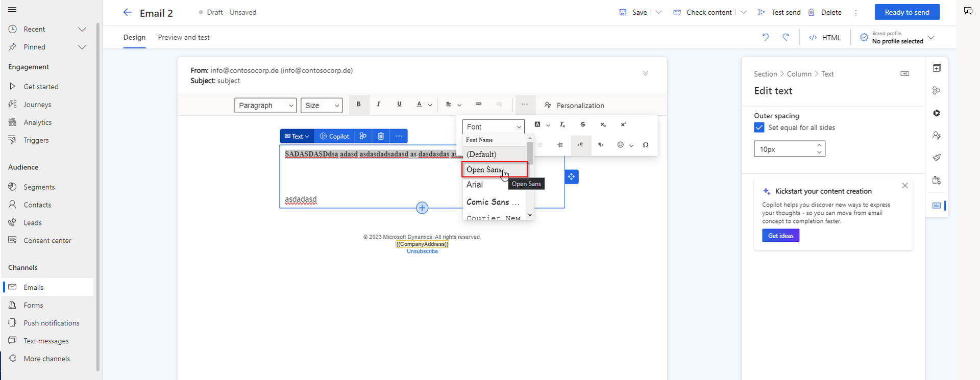This screenshot has height=380, width=980.
Task: Click Get ideas button
Action: [x=780, y=236]
